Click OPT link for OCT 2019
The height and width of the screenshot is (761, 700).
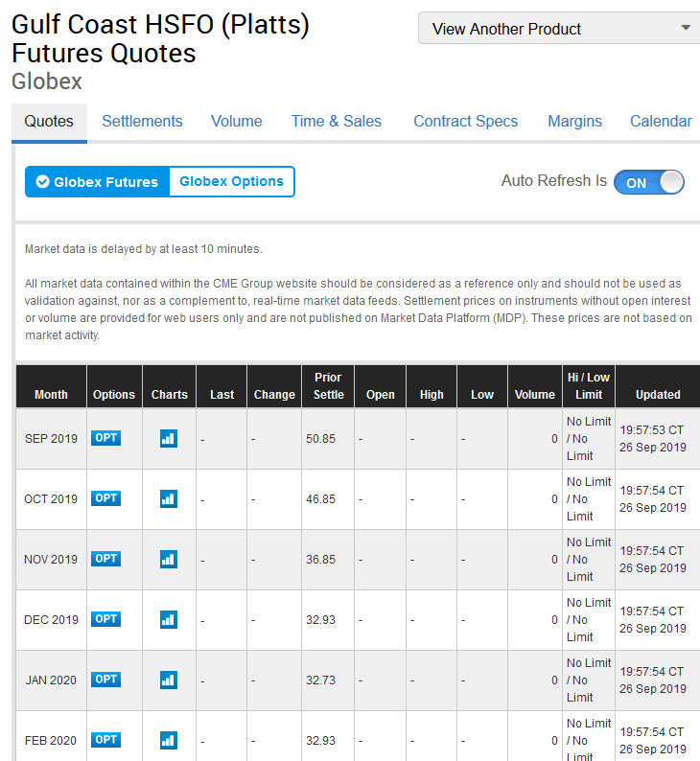coord(105,498)
